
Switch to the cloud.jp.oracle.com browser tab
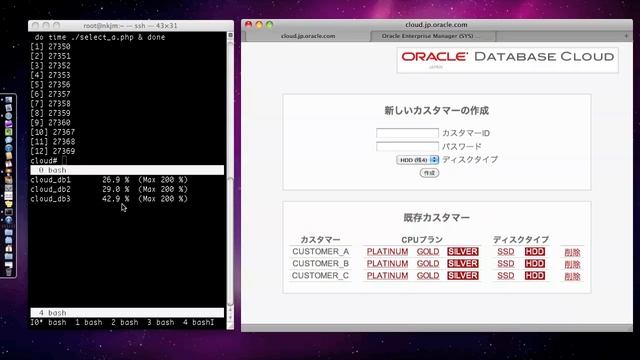click(308, 36)
